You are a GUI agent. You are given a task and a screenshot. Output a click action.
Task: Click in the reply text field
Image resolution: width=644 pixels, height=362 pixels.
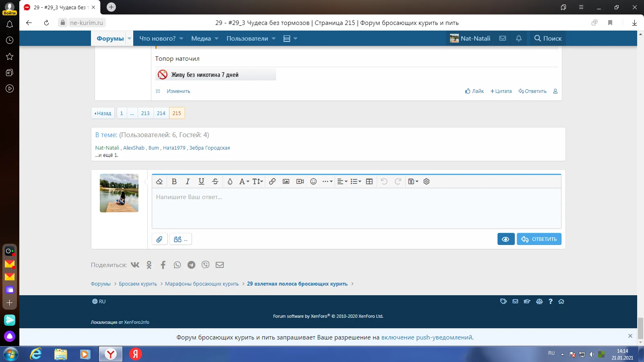pos(357,208)
